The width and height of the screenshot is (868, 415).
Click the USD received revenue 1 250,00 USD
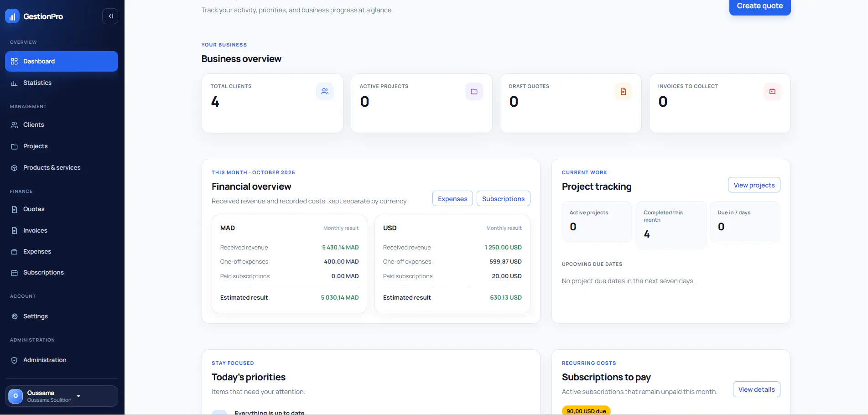coord(503,248)
